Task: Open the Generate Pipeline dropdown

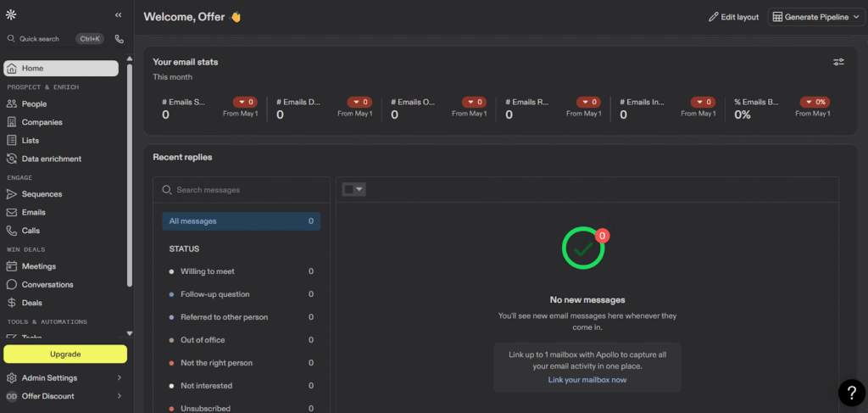Action: pyautogui.click(x=814, y=17)
